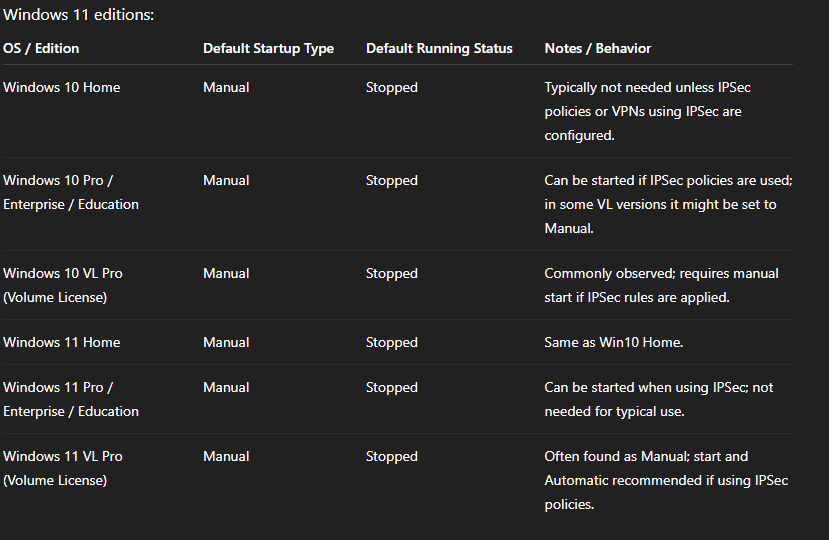Select the 'Windows 11 Pro / Enterprise / Education' cell
Screen dimensions: 829x540
click(x=71, y=399)
